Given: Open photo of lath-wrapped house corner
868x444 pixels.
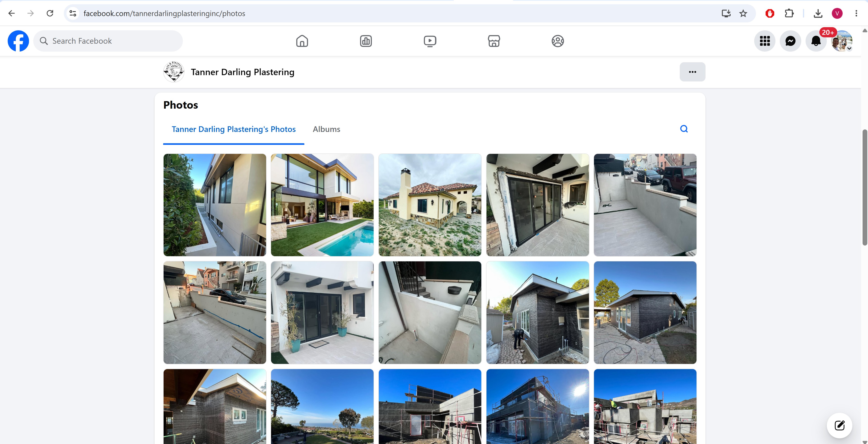Looking at the screenshot, I should 215,407.
